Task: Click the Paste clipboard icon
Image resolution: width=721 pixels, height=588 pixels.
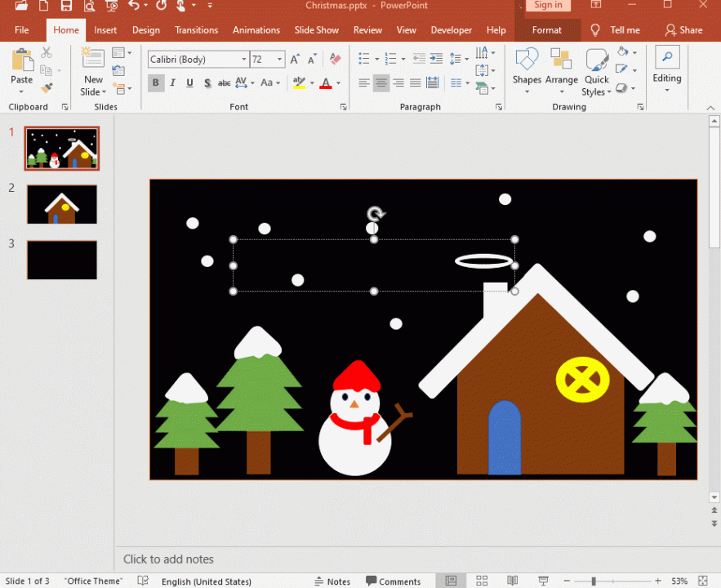Action: click(x=21, y=60)
